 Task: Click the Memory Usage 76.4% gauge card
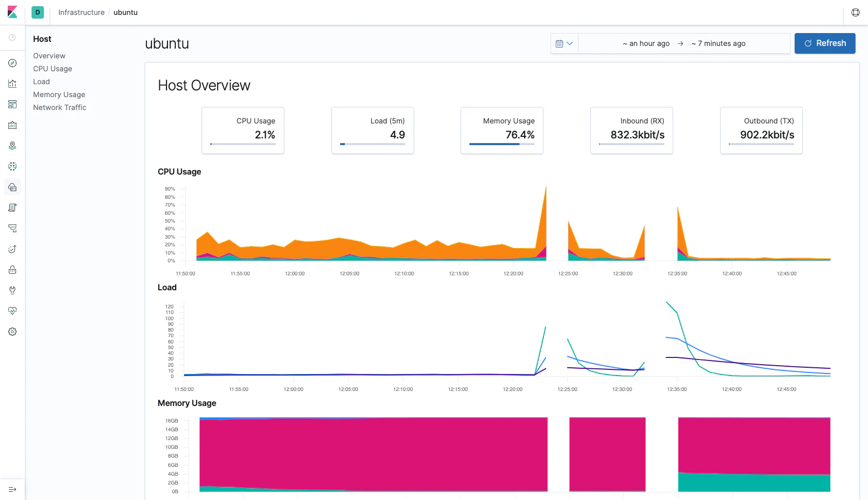pyautogui.click(x=502, y=130)
